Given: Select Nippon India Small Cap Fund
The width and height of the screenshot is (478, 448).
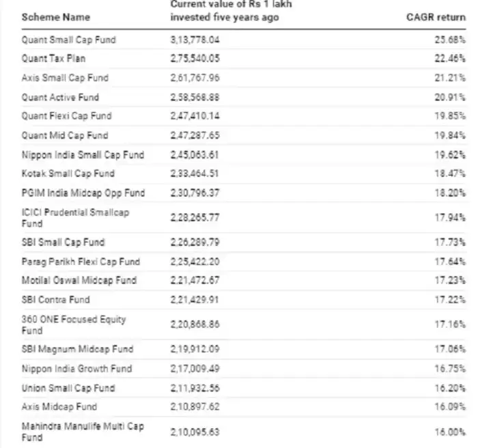Looking at the screenshot, I should click(83, 155).
